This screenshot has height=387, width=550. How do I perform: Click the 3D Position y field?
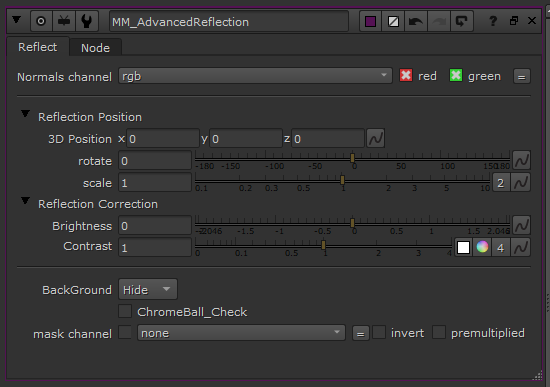[246, 139]
